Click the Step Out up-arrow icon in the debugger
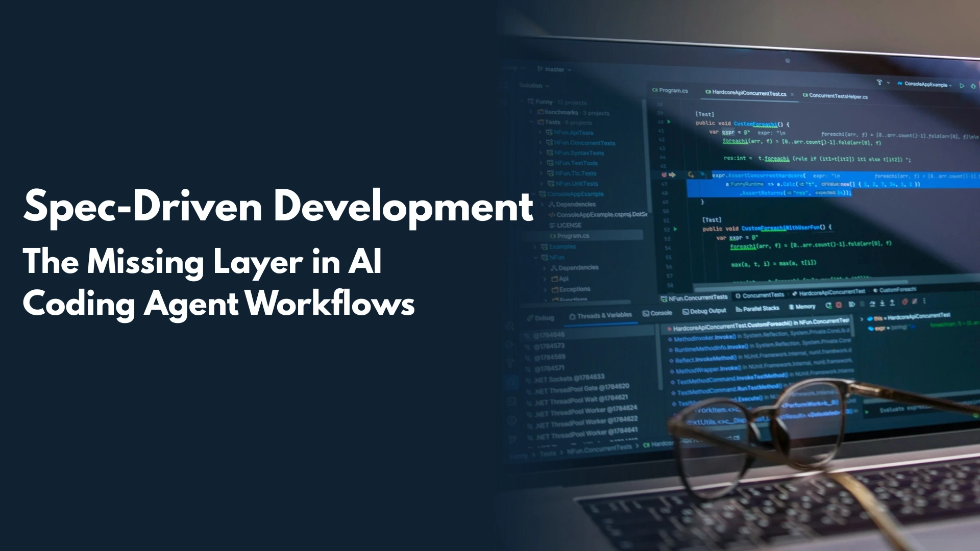980x551 pixels. tap(892, 304)
